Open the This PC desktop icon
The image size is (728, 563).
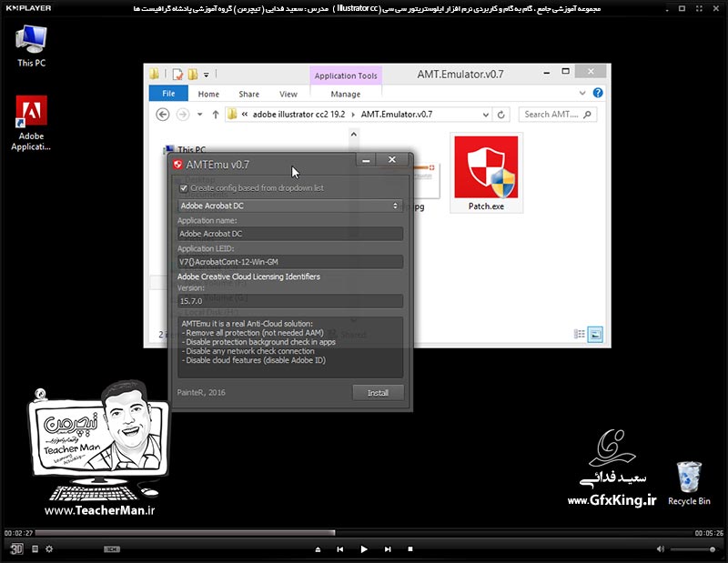click(x=31, y=46)
